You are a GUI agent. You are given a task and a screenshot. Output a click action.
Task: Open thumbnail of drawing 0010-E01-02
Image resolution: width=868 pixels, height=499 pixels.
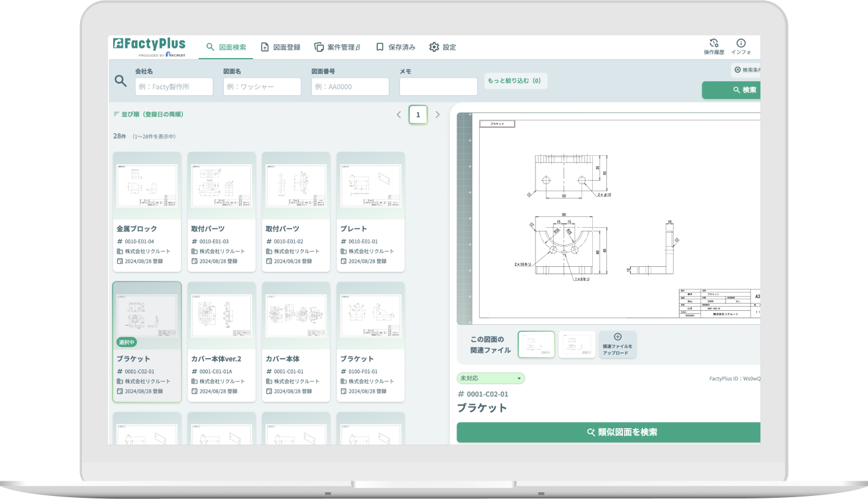coord(296,186)
